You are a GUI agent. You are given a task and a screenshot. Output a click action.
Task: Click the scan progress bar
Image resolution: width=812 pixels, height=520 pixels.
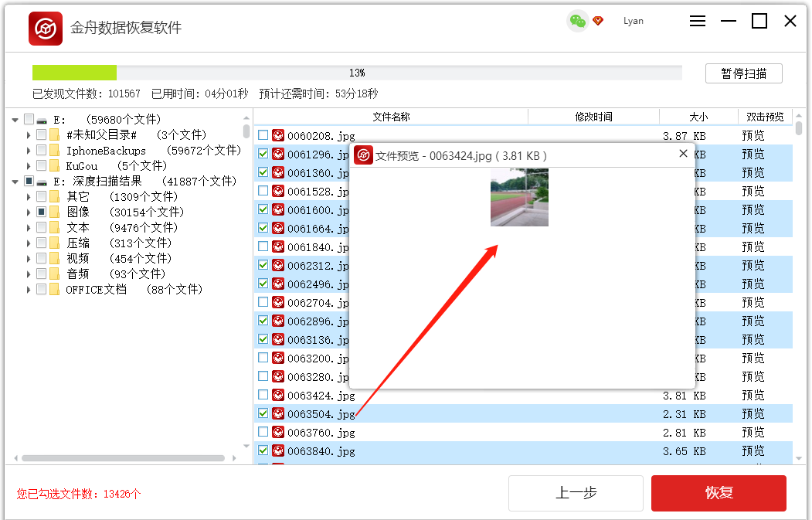click(x=357, y=73)
